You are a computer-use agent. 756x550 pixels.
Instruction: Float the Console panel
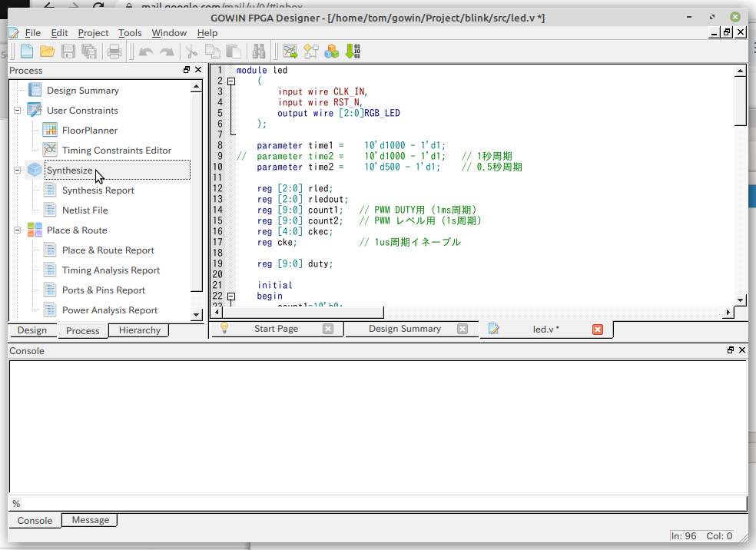click(x=731, y=350)
